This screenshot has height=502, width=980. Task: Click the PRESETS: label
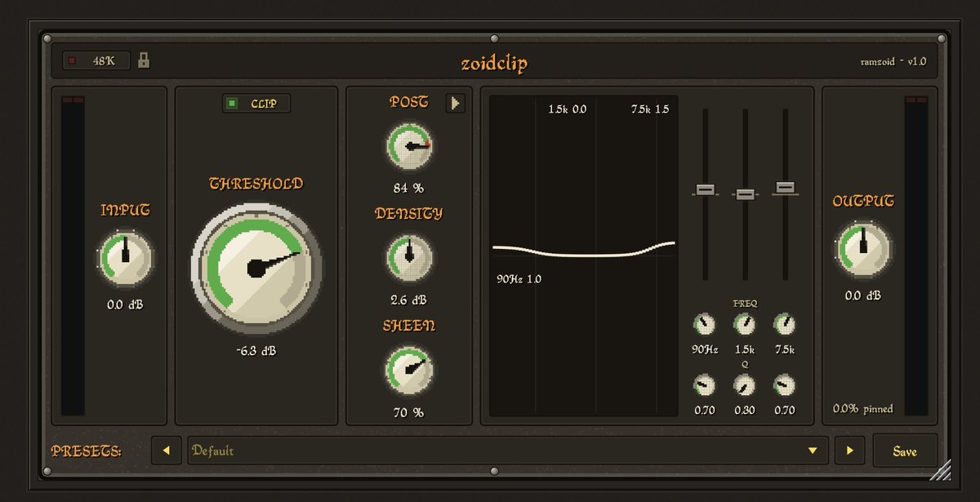[x=87, y=451]
